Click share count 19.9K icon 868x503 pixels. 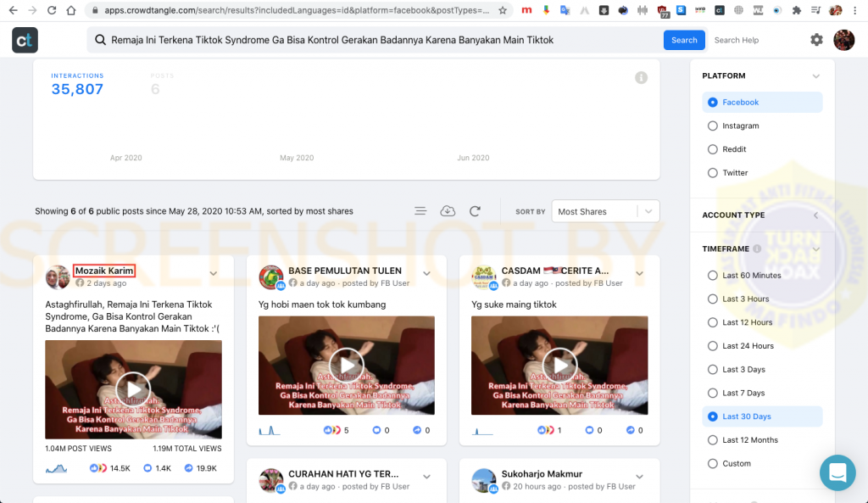point(188,468)
